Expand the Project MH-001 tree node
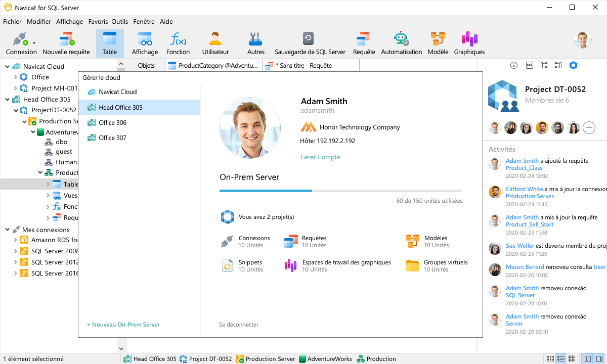 click(x=15, y=88)
